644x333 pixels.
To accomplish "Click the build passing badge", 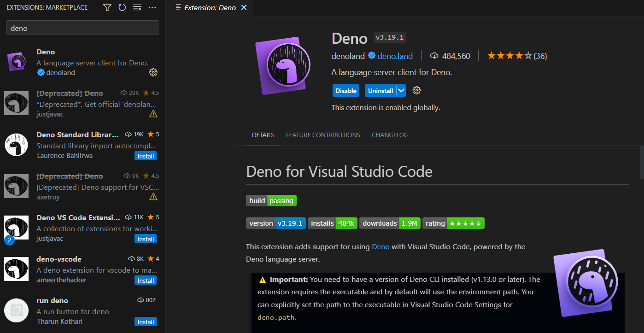I will coord(271,200).
